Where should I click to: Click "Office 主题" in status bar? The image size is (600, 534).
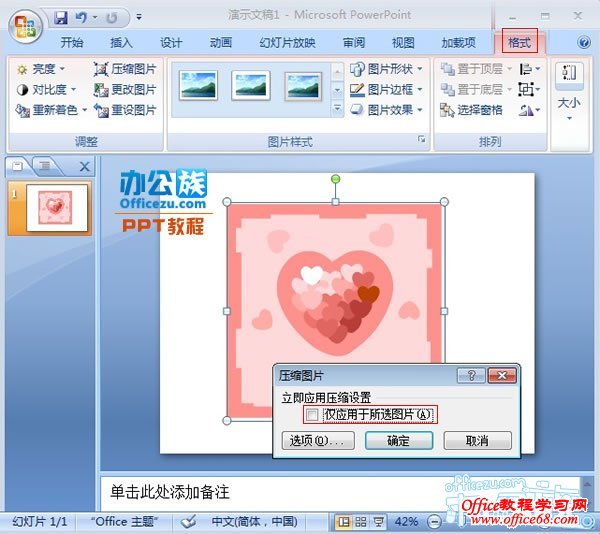(124, 522)
